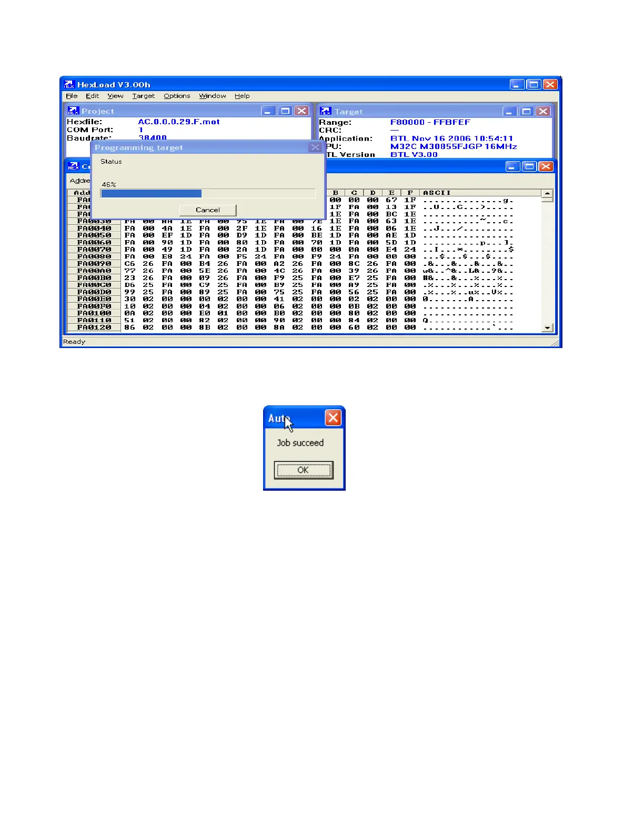Minimize the HexLoad main window
Viewport: 644px width, 834px height.
click(x=517, y=84)
